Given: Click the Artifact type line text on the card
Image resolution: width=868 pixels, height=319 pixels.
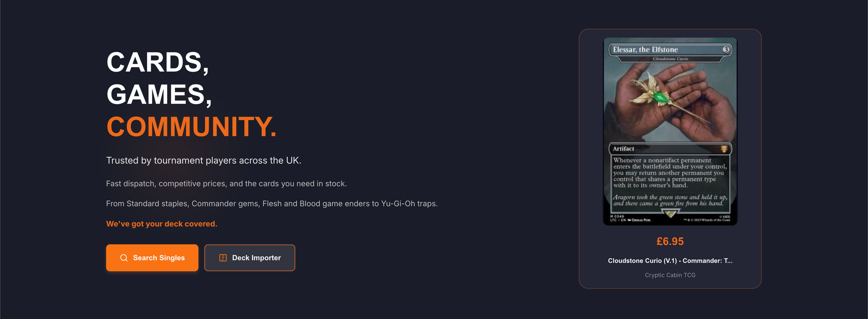Looking at the screenshot, I should coord(623,149).
